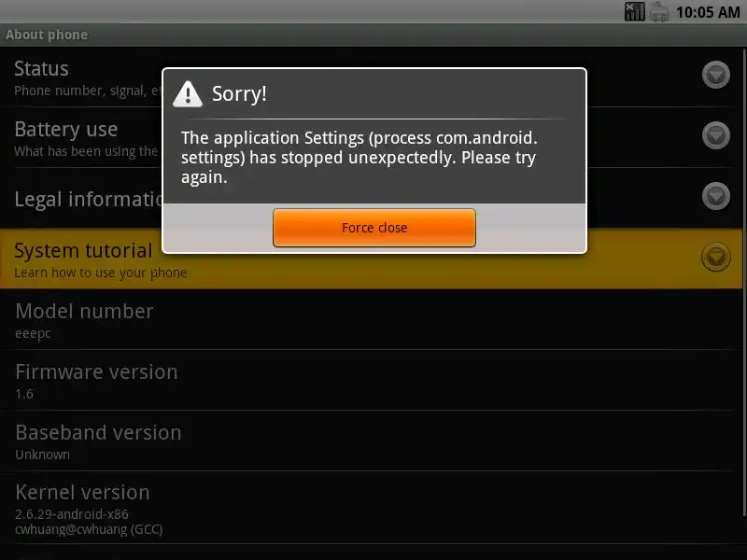Screen dimensions: 747x560
Task: Expand the Battery use arrow
Action: coord(715,135)
